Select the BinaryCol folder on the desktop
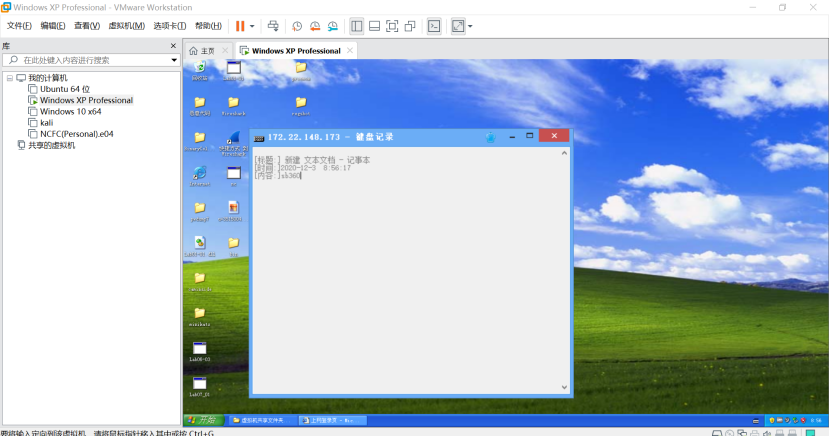 coord(200,141)
